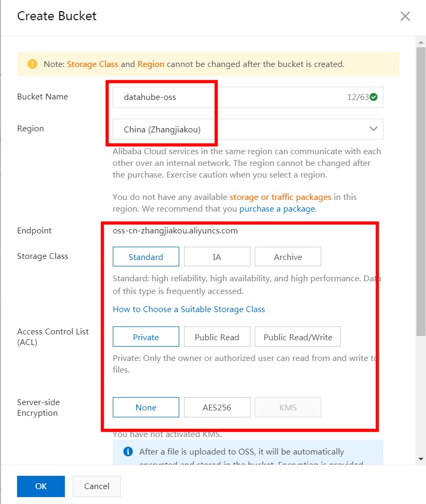
Task: Choose AES256 server-side encryption
Action: coord(217,407)
